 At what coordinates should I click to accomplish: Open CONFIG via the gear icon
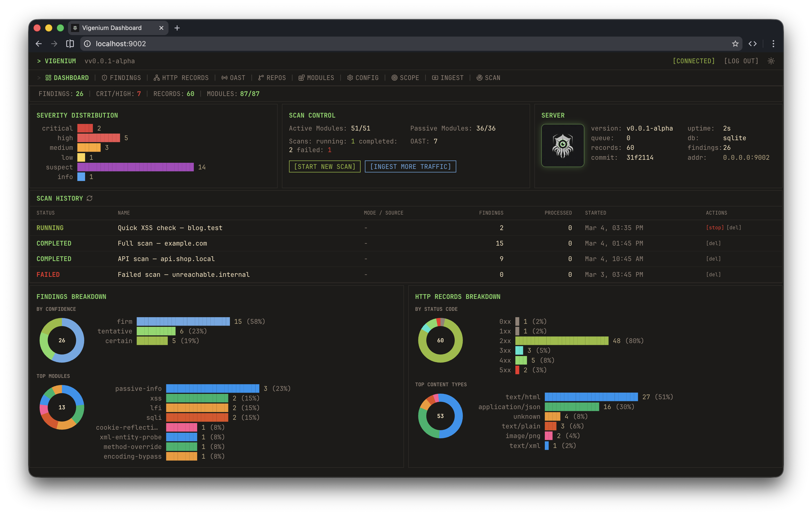[350, 78]
